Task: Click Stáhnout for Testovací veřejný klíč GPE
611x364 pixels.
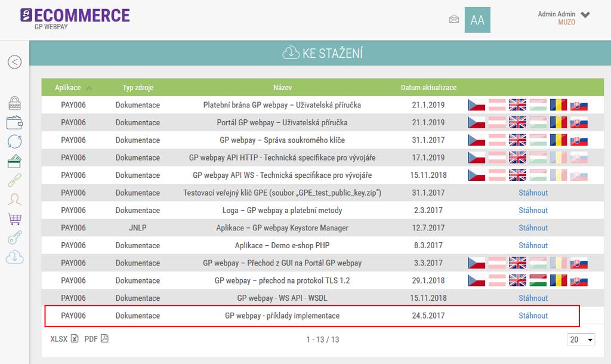Action: [533, 193]
